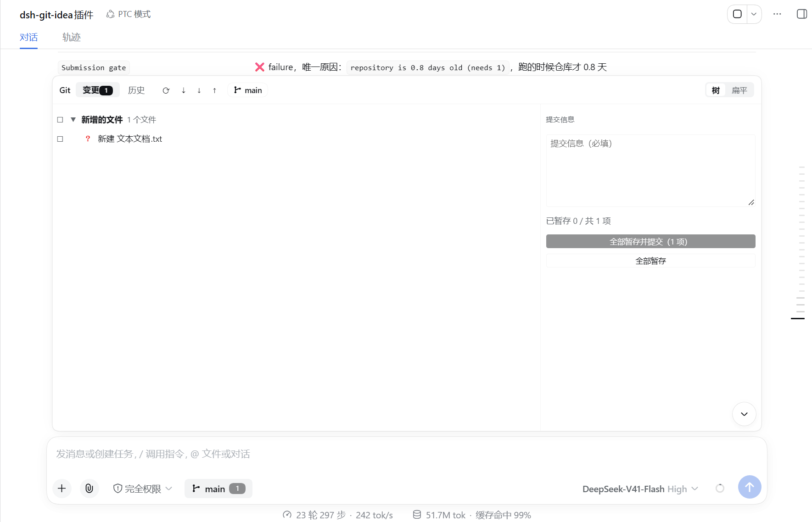812x522 pixels.
Task: Collapse the 新增的文件 group triangle
Action: pyautogui.click(x=73, y=120)
